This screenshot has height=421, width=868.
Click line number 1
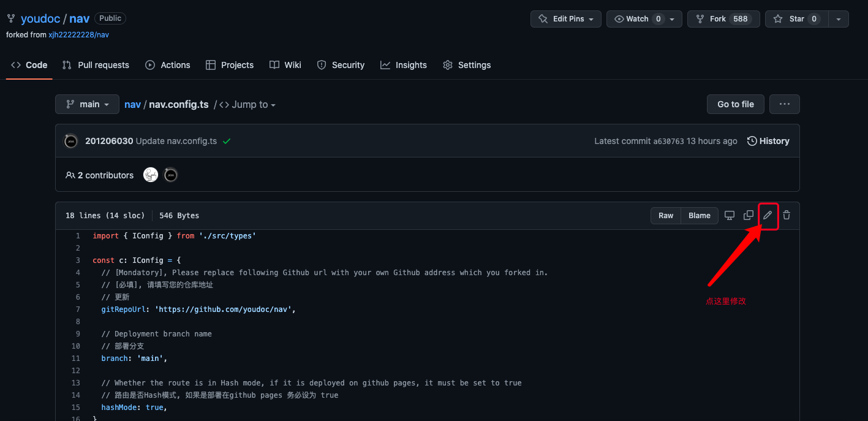tap(78, 236)
